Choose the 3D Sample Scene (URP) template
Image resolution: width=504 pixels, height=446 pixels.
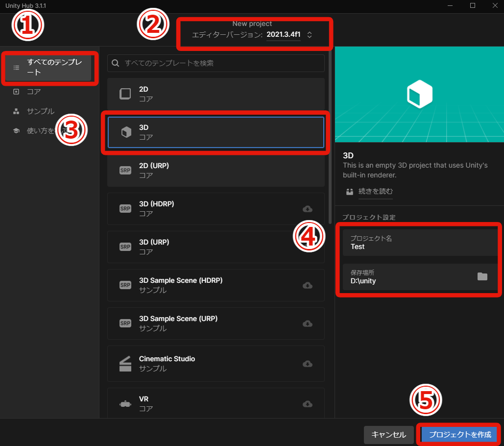[x=216, y=323]
